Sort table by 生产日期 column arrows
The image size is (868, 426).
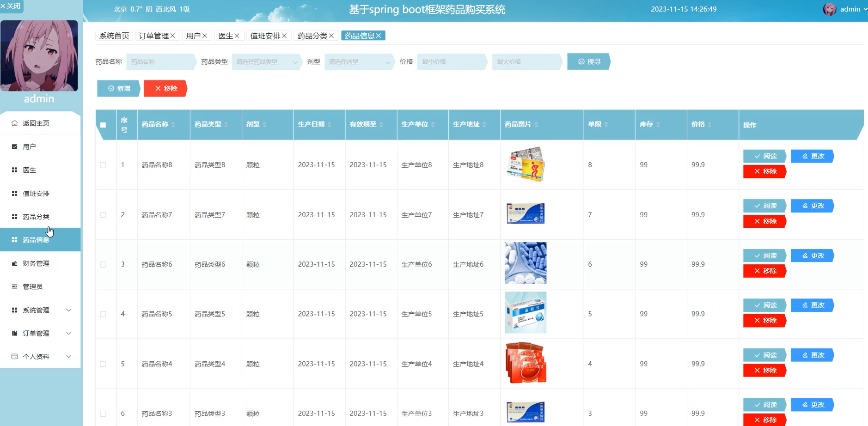pyautogui.click(x=330, y=125)
